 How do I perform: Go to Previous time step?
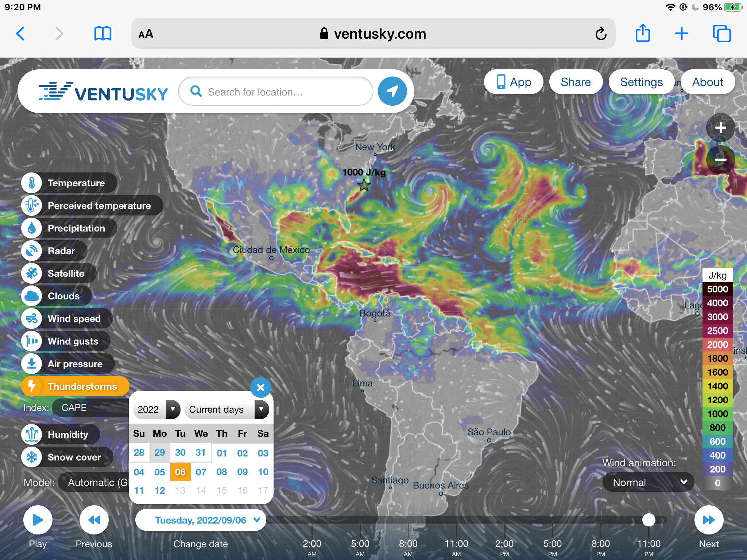(94, 520)
